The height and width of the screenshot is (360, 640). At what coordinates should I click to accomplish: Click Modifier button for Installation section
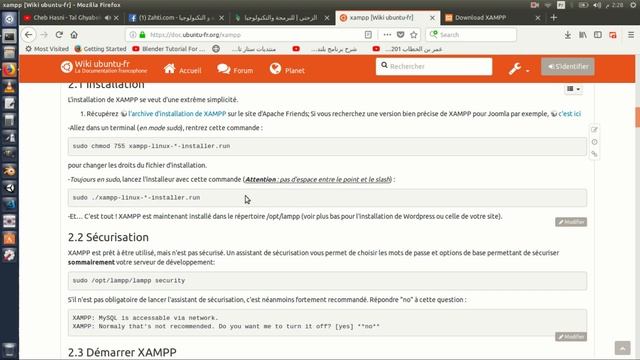(571, 222)
